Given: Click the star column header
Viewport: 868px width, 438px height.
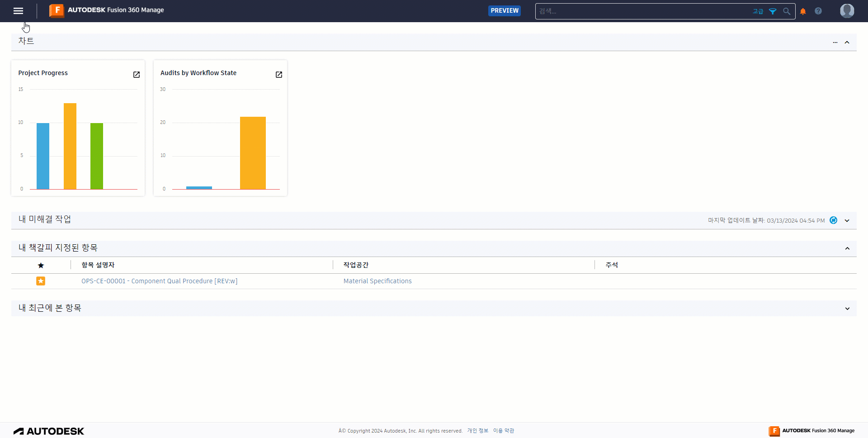Looking at the screenshot, I should (41, 265).
